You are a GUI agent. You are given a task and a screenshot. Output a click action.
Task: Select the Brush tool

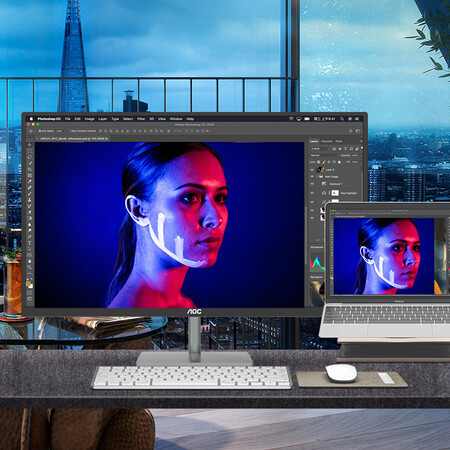click(x=30, y=194)
